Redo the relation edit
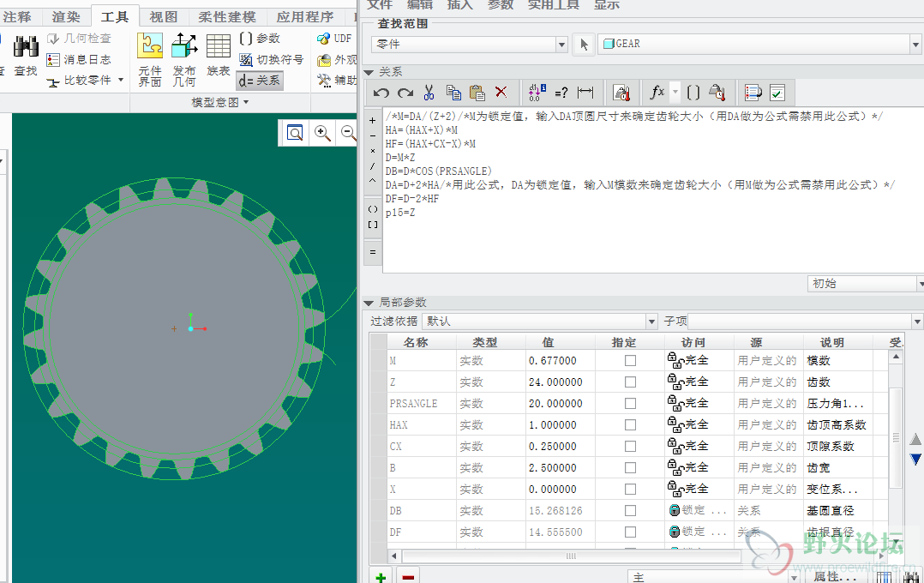Viewport: 924px width, 583px height. [x=405, y=93]
